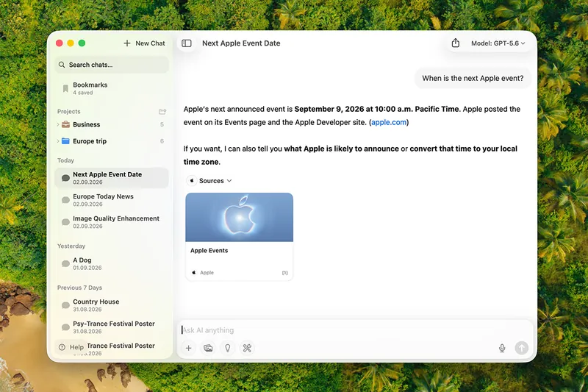Click the Apple Events card title
The width and height of the screenshot is (588, 392).
click(209, 250)
